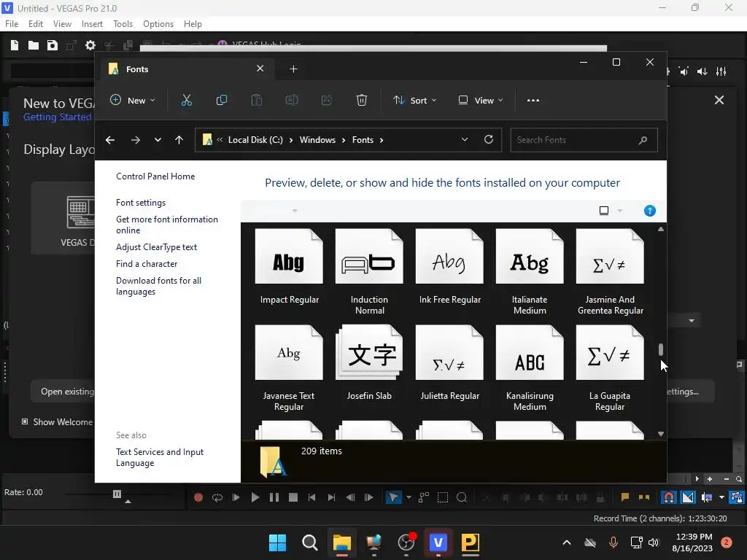The width and height of the screenshot is (747, 560).
Task: Click Play in VEGAS transport bar
Action: [x=255, y=497]
